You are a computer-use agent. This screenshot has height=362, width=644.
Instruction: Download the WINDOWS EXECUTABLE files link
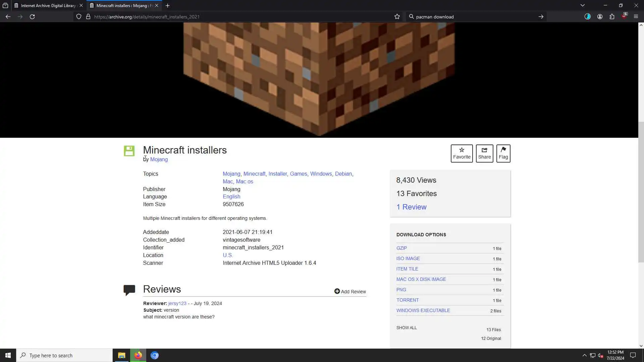[423, 310]
